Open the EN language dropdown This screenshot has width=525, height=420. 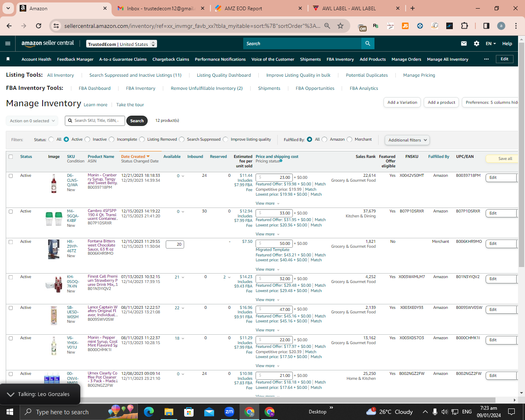[x=491, y=43]
